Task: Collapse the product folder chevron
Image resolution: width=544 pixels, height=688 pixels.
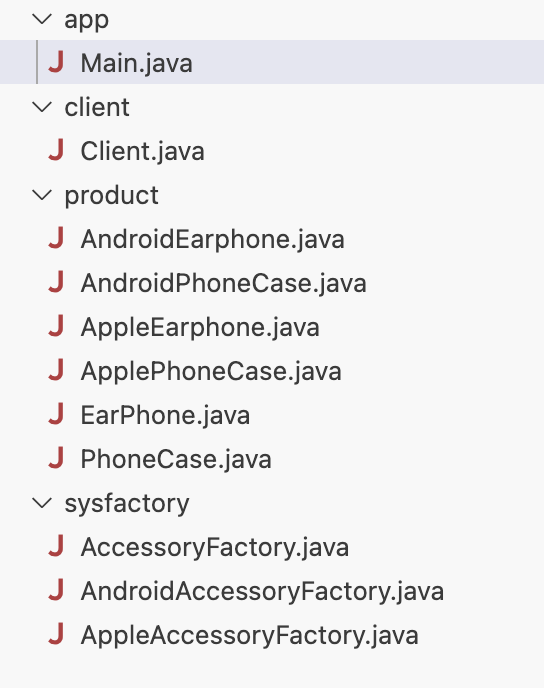Action: pos(43,195)
